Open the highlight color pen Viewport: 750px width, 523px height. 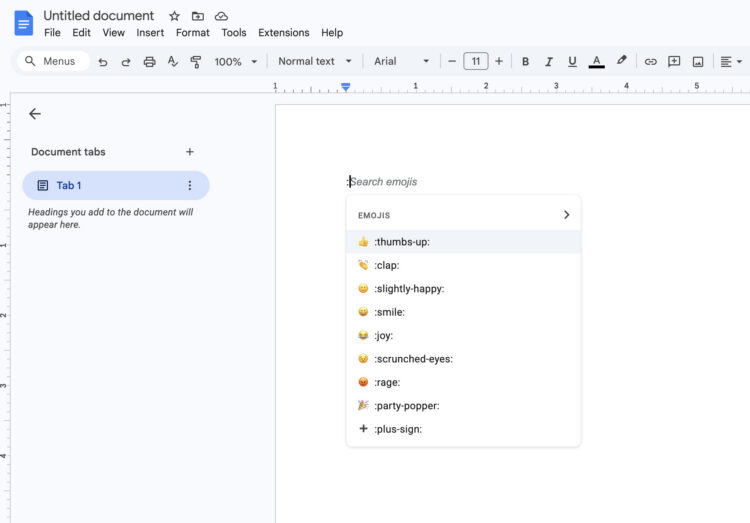(x=621, y=61)
